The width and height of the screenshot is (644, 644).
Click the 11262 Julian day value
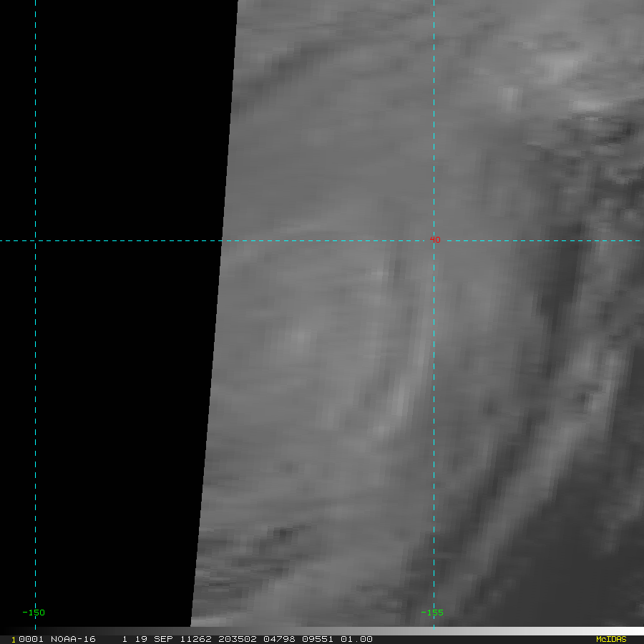pyautogui.click(x=196, y=639)
